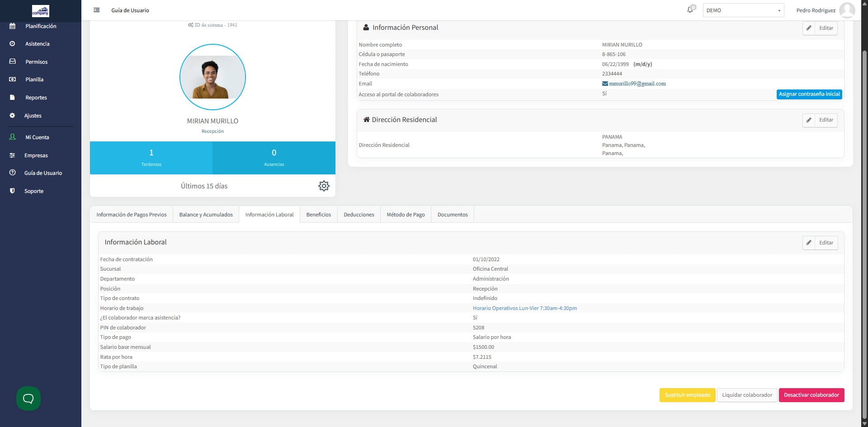
Task: Click the gear icon beside Últimos 15 días
Action: tap(324, 186)
